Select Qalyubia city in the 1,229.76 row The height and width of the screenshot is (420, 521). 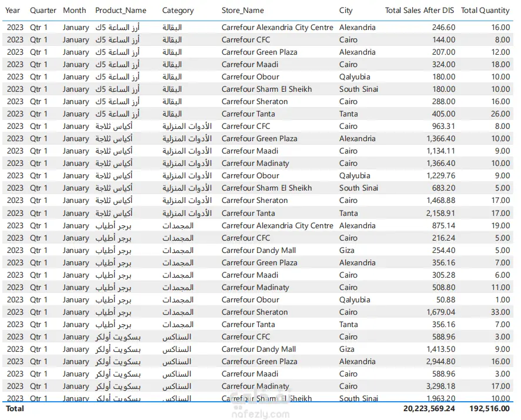(355, 175)
